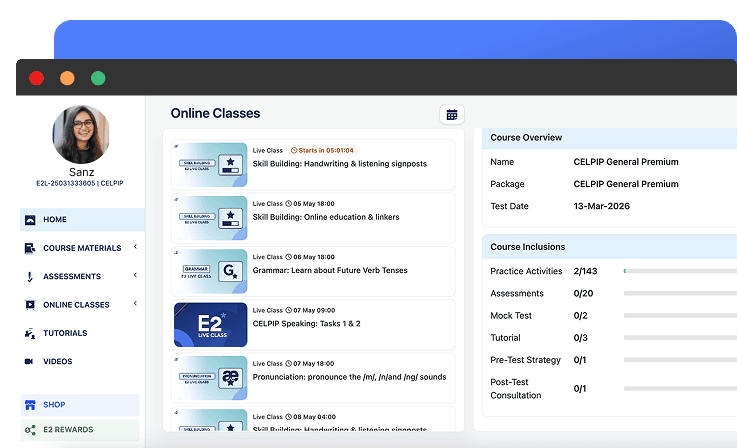Expand the Online Classes submenu chevron
This screenshot has width=737, height=448.
point(135,304)
